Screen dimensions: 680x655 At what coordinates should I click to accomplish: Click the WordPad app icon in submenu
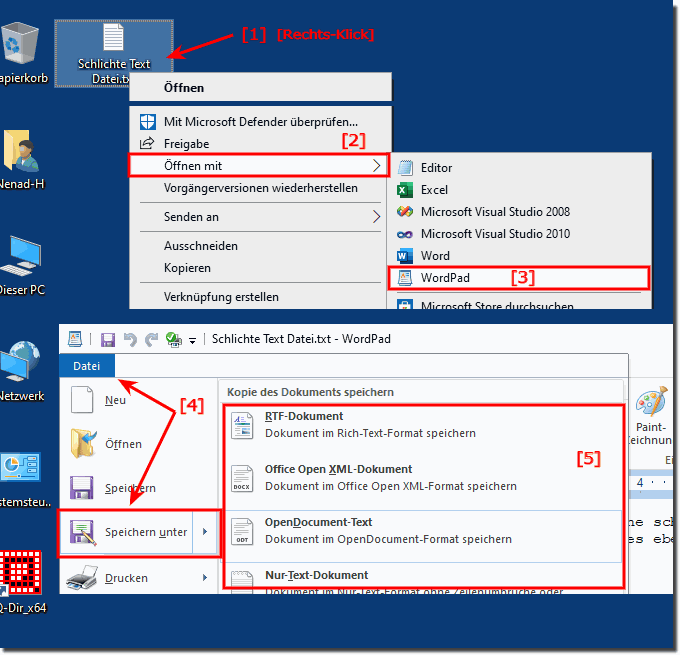coord(405,278)
